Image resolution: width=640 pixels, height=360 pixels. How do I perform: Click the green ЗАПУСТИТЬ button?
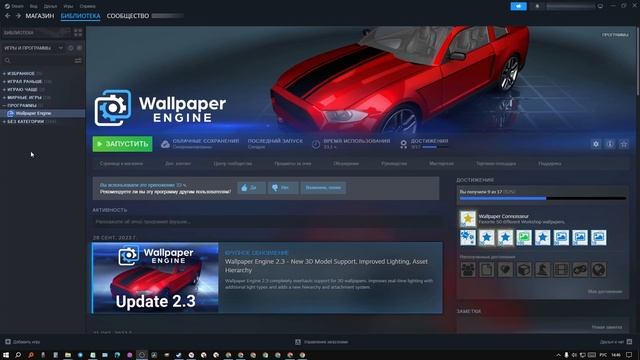122,144
